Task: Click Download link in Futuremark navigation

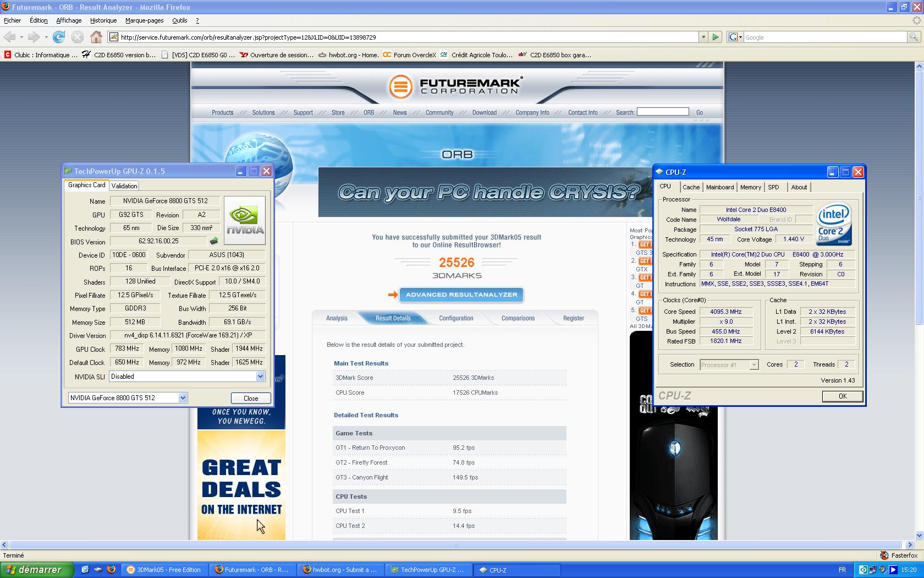Action: tap(485, 112)
